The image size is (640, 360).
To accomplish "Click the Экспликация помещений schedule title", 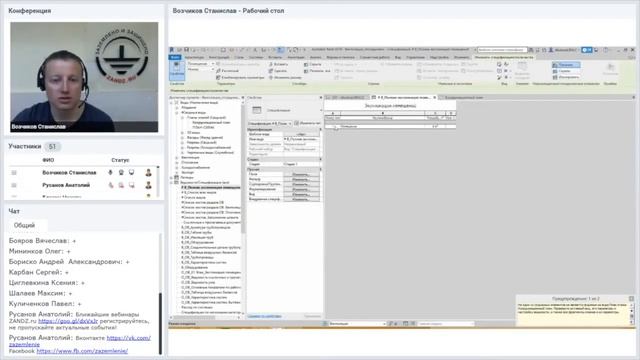I will pos(390,106).
